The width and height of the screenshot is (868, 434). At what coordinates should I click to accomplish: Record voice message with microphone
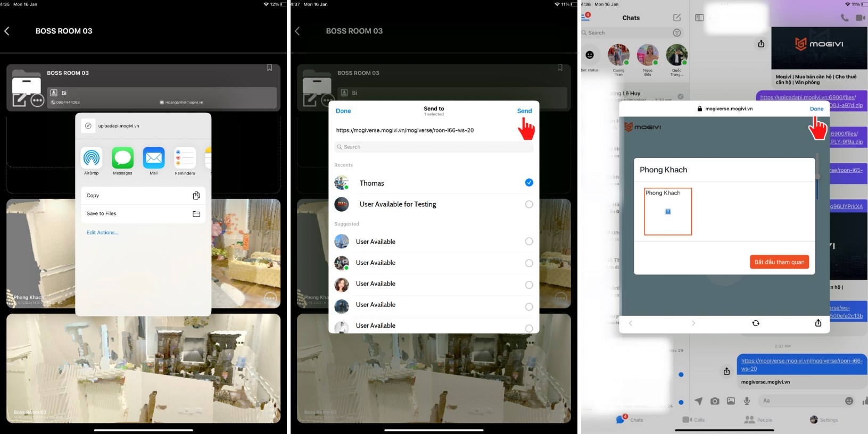pyautogui.click(x=747, y=401)
